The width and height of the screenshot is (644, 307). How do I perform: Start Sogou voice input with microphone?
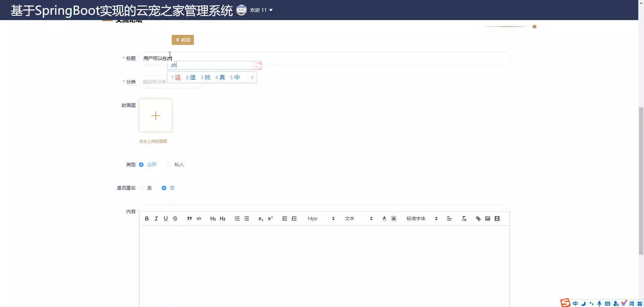click(599, 304)
